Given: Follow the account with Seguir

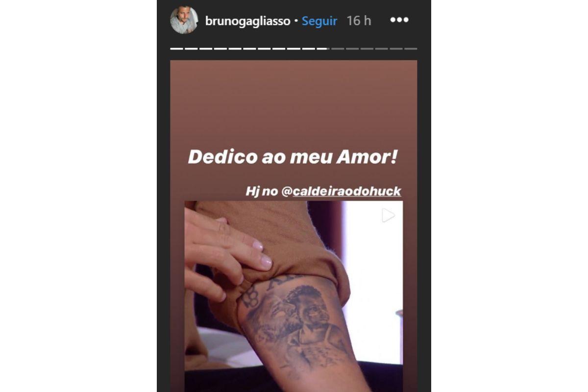Looking at the screenshot, I should point(319,21).
